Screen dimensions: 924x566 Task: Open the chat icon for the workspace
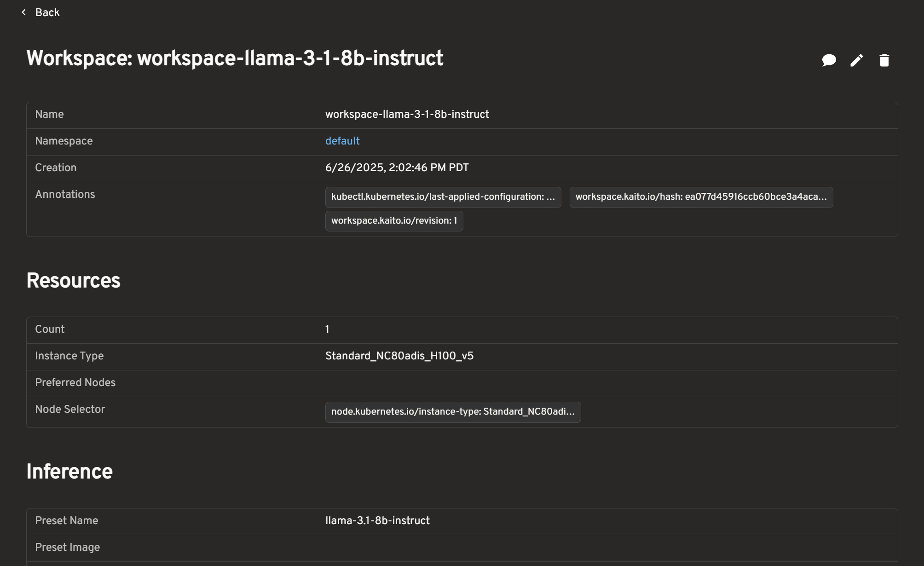(x=829, y=60)
